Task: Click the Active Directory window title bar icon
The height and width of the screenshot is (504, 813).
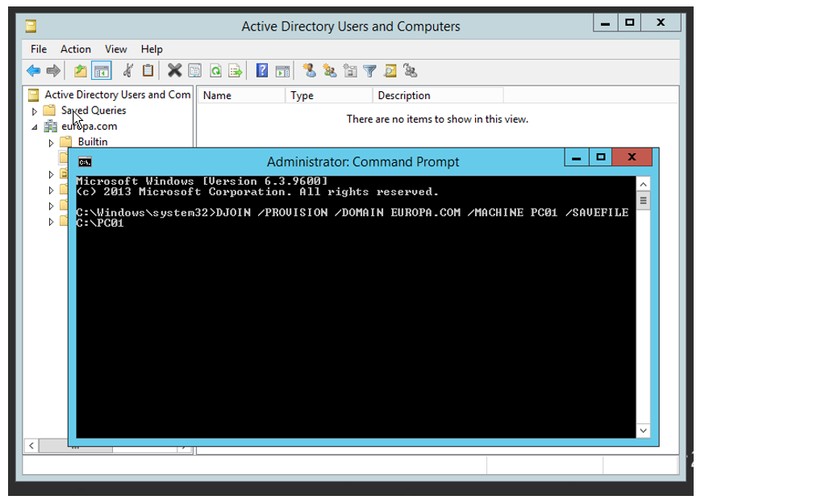Action: (31, 26)
